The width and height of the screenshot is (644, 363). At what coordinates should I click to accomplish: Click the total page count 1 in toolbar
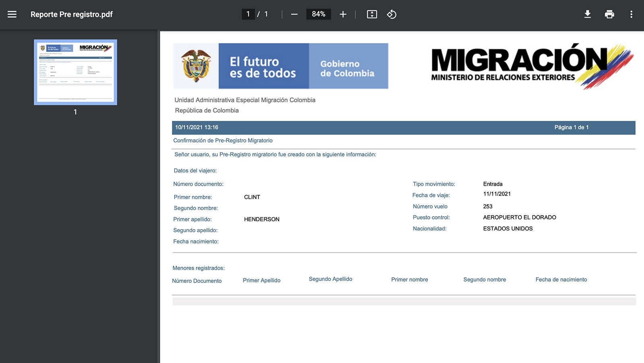(266, 14)
